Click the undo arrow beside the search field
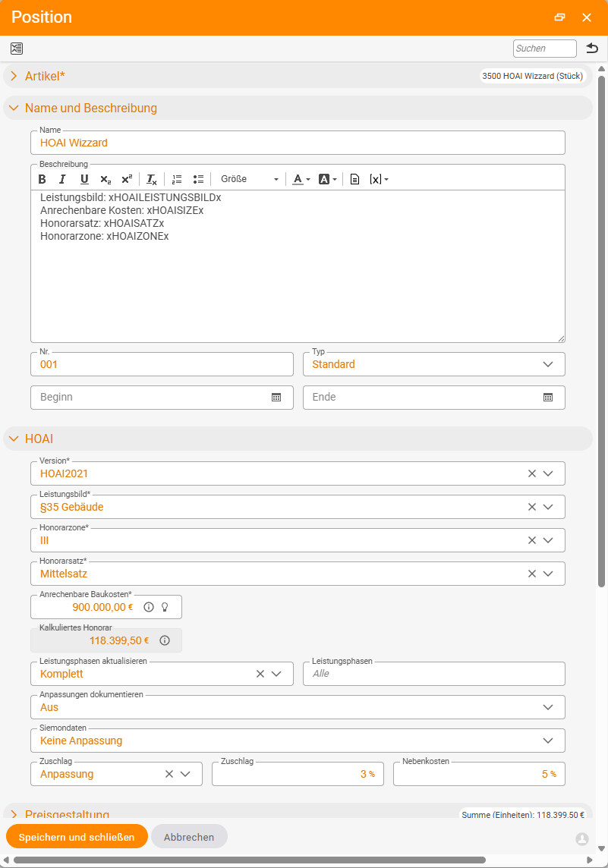 point(592,48)
